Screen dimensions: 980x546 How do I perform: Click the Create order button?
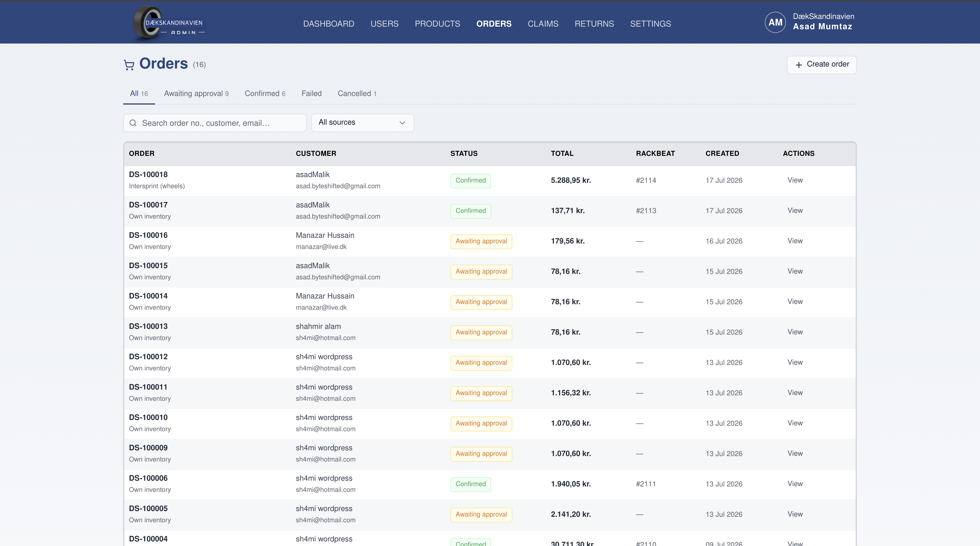coord(821,65)
